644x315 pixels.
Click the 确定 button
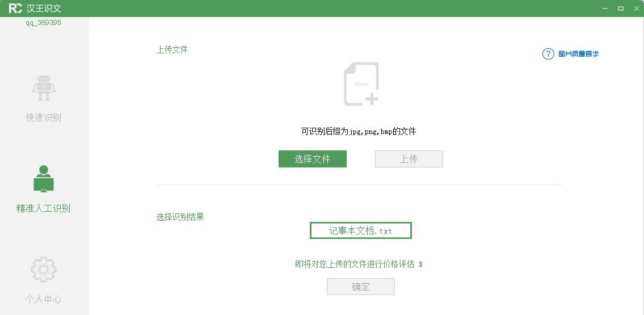coord(361,287)
